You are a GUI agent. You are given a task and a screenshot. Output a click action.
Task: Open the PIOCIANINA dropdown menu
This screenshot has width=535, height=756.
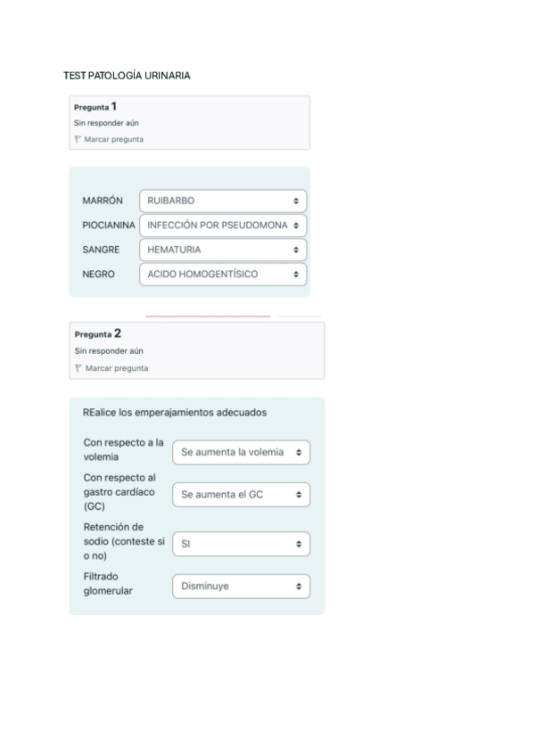[x=223, y=226]
